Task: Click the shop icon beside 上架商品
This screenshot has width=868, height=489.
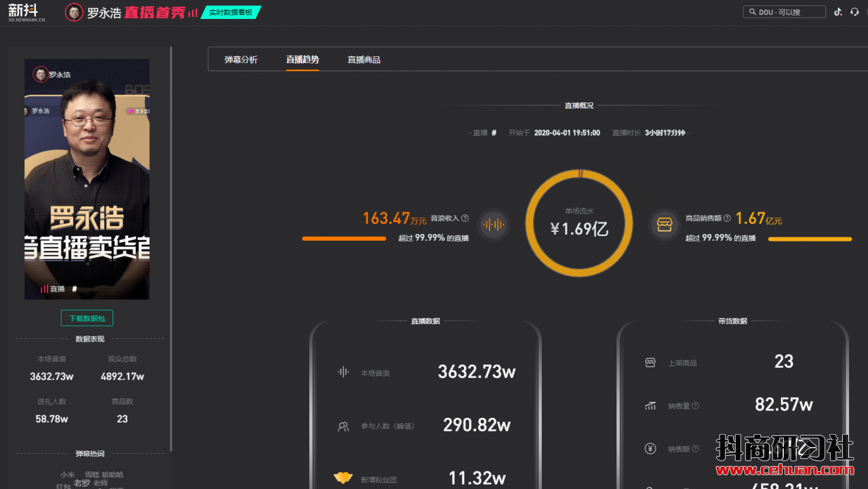Action: [650, 362]
